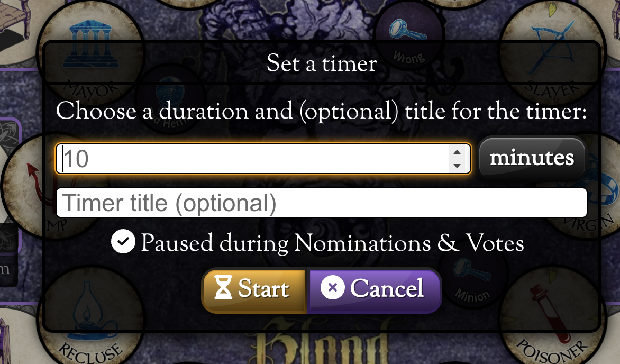Decrease duration with the down arrow
The width and height of the screenshot is (620, 364).
coord(457,166)
